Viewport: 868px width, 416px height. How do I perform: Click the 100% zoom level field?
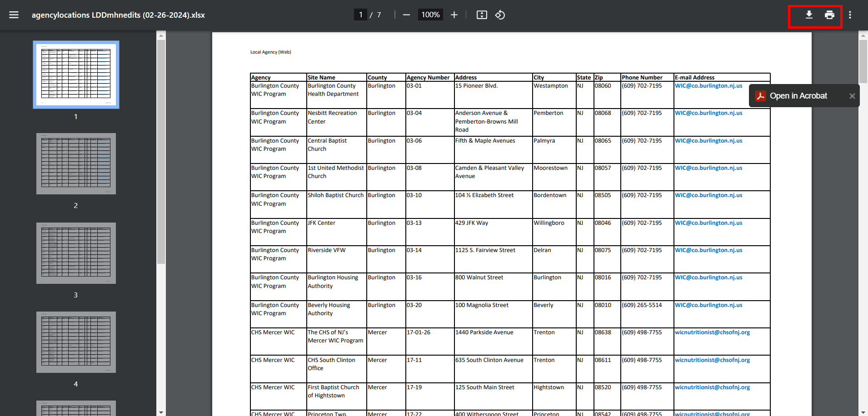pos(430,15)
